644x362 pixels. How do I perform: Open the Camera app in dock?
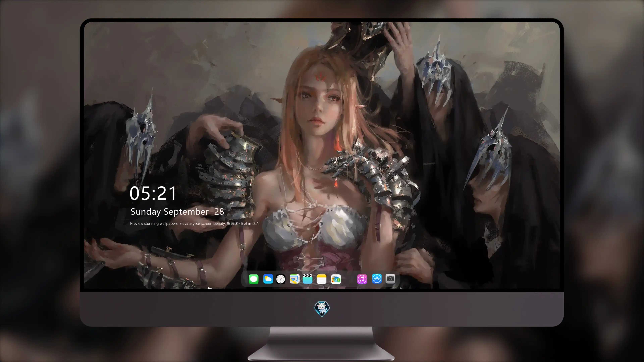(x=390, y=279)
